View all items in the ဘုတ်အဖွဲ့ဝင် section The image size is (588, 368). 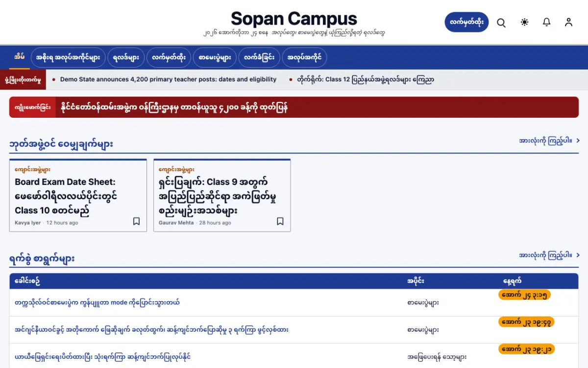tap(549, 141)
